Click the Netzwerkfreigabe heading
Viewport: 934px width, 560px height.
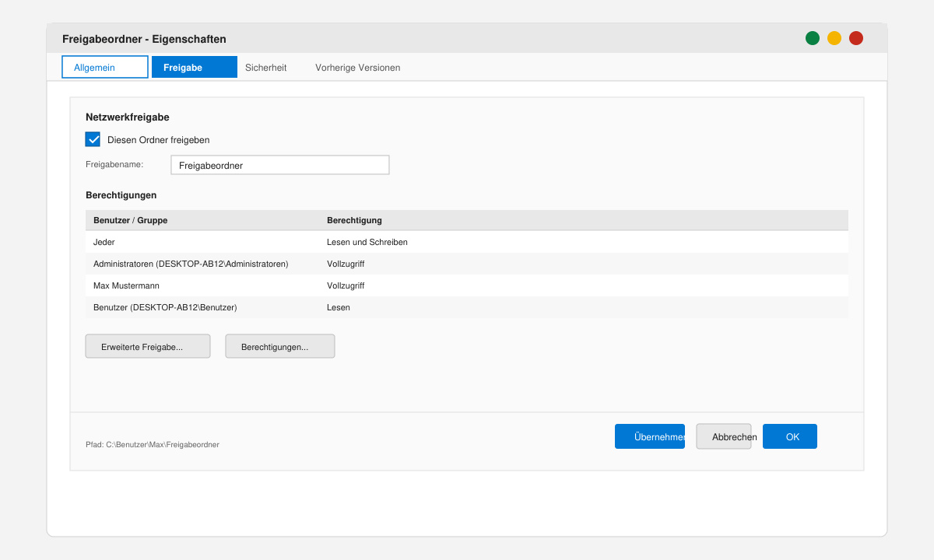tap(128, 117)
